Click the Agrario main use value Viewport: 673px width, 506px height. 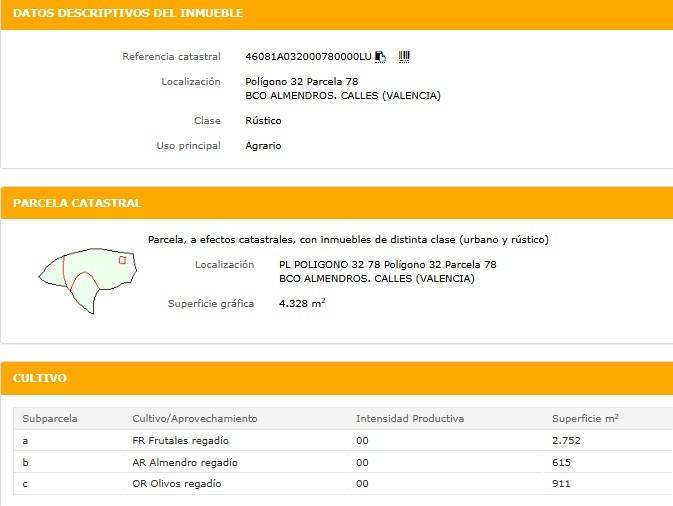[263, 146]
